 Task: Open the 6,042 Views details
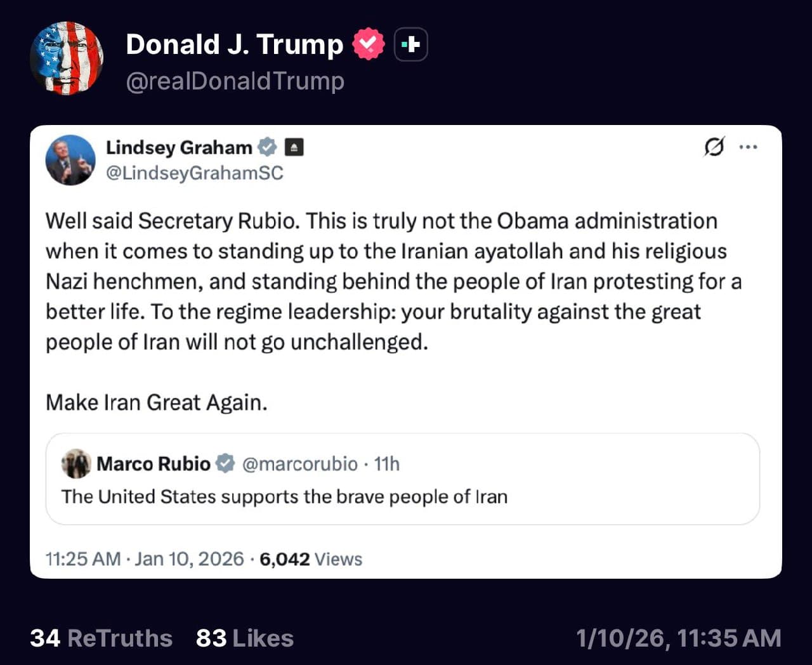point(310,559)
